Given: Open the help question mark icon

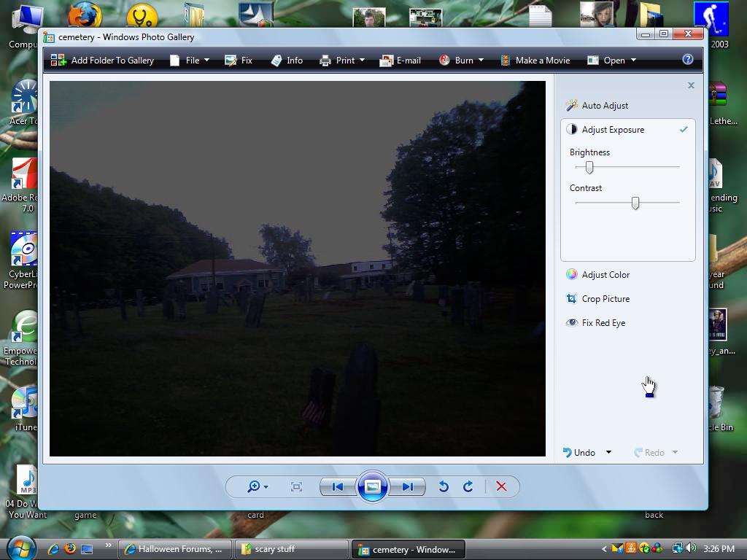Looking at the screenshot, I should pos(687,60).
